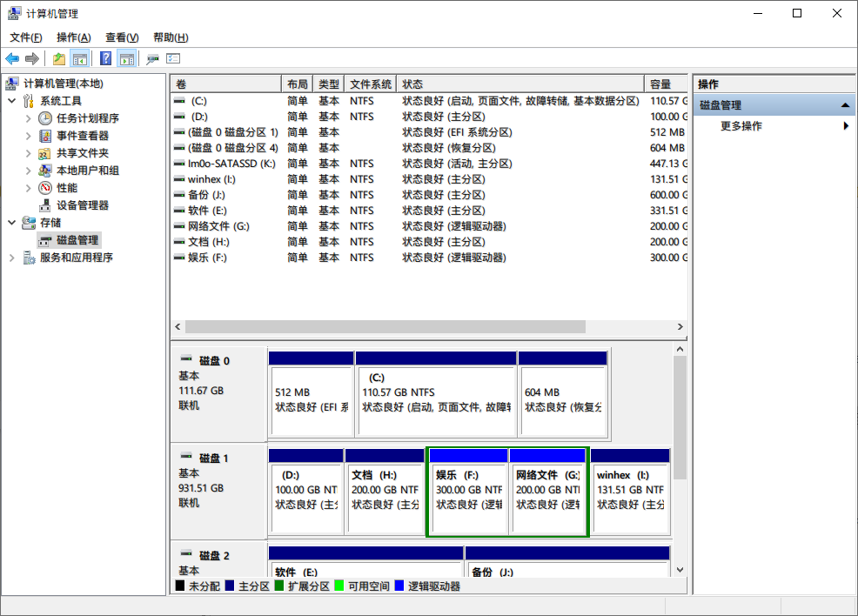This screenshot has width=858, height=616.
Task: Collapse the 磁盘管理 actions section arrow
Action: pos(846,105)
